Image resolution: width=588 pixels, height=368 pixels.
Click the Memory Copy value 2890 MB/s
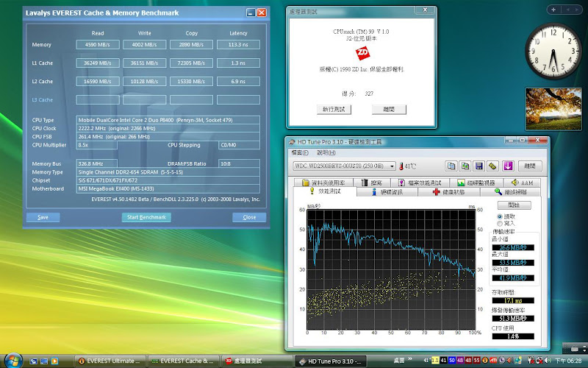pos(191,45)
